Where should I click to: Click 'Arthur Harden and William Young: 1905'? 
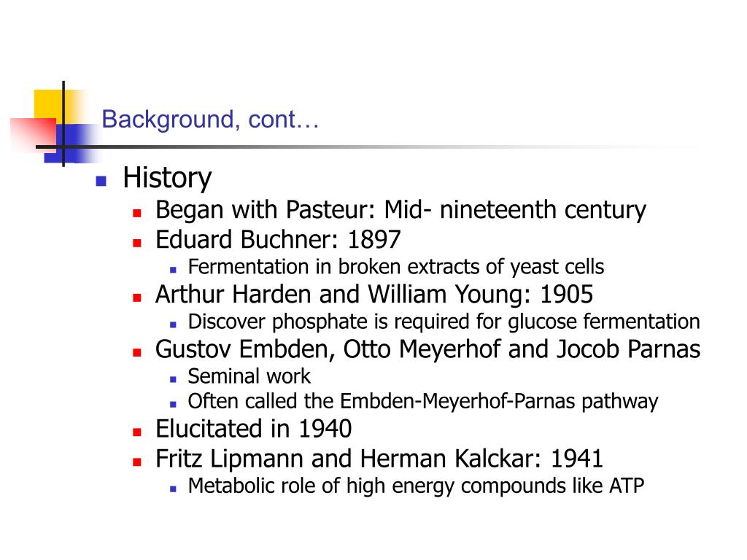click(374, 295)
